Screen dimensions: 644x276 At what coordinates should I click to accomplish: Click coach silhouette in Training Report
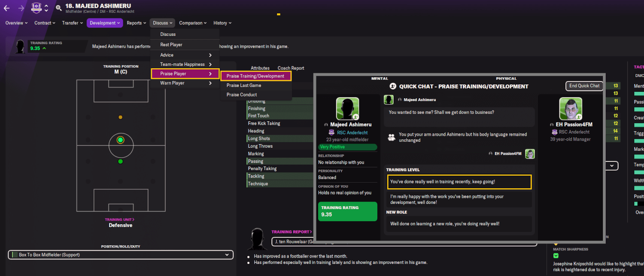tap(257, 240)
